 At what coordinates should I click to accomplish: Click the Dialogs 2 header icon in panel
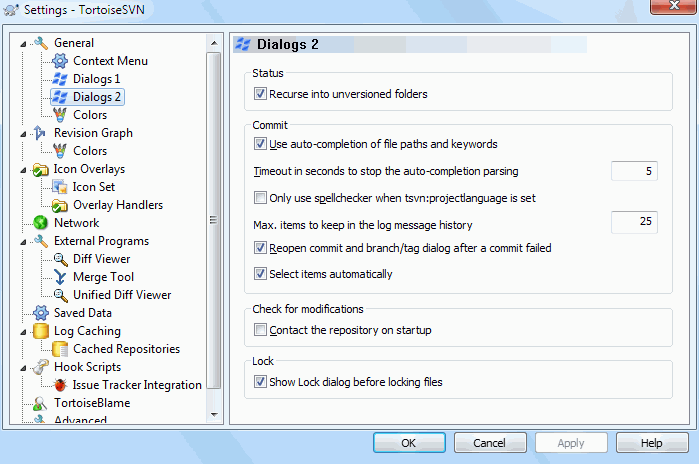[x=243, y=44]
